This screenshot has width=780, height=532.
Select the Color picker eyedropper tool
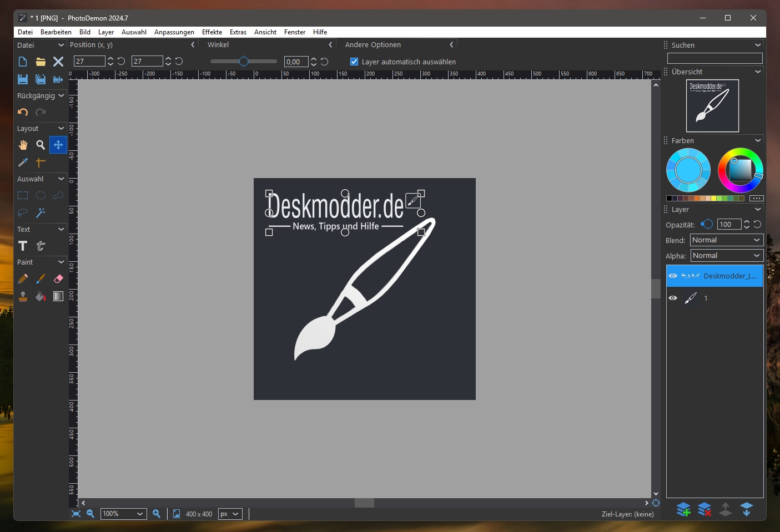pyautogui.click(x=23, y=163)
